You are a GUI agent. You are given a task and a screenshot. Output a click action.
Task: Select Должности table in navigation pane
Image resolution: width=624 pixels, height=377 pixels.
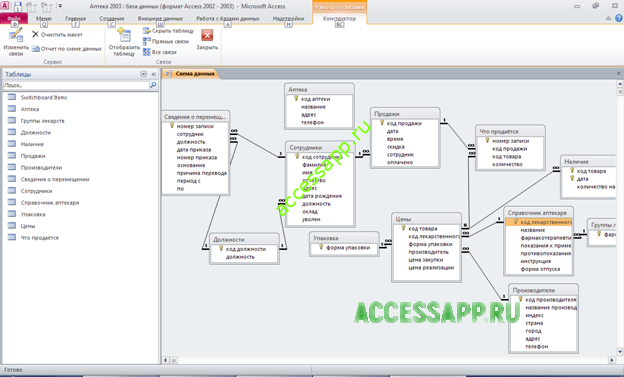tap(35, 132)
